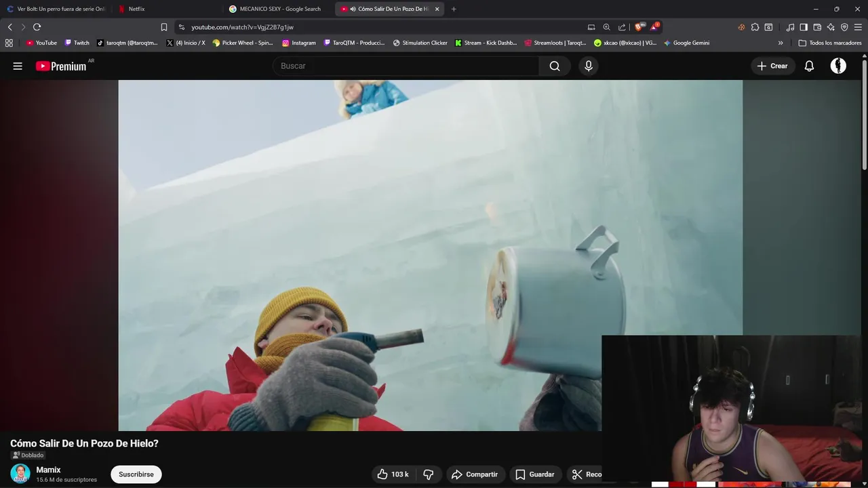868x488 pixels.
Task: Open page zoom magnifier icon
Action: click(607, 27)
